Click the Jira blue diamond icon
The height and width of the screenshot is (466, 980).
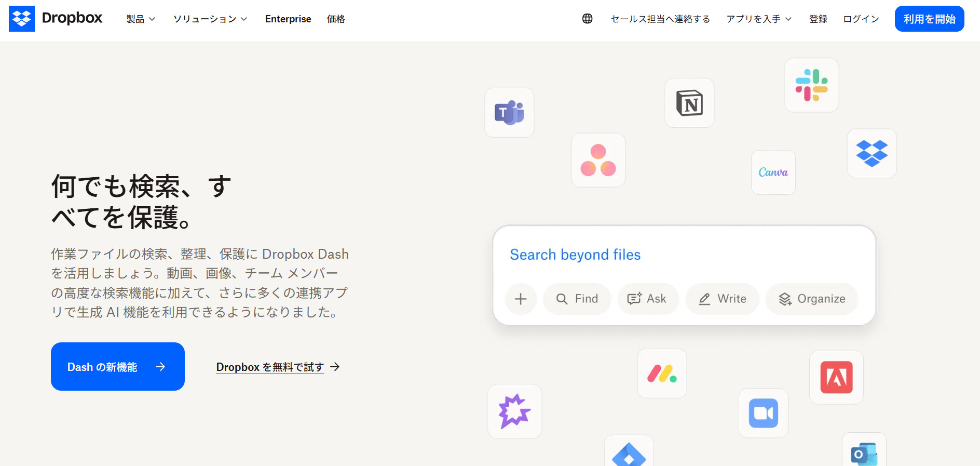click(629, 451)
